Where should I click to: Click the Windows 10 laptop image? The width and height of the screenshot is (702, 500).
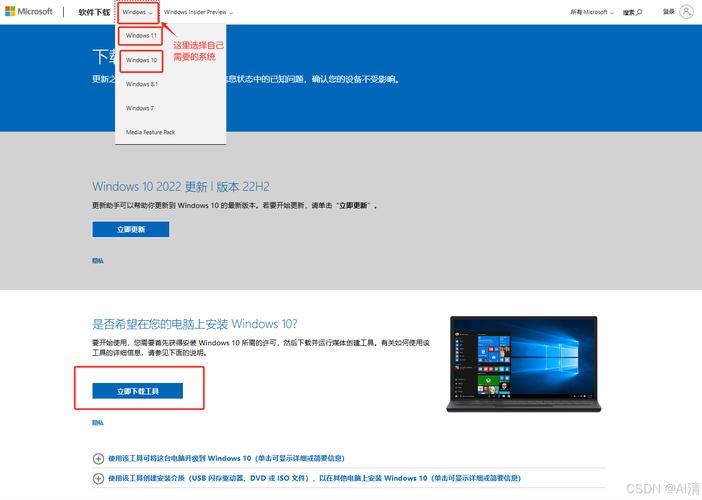pyautogui.click(x=524, y=363)
